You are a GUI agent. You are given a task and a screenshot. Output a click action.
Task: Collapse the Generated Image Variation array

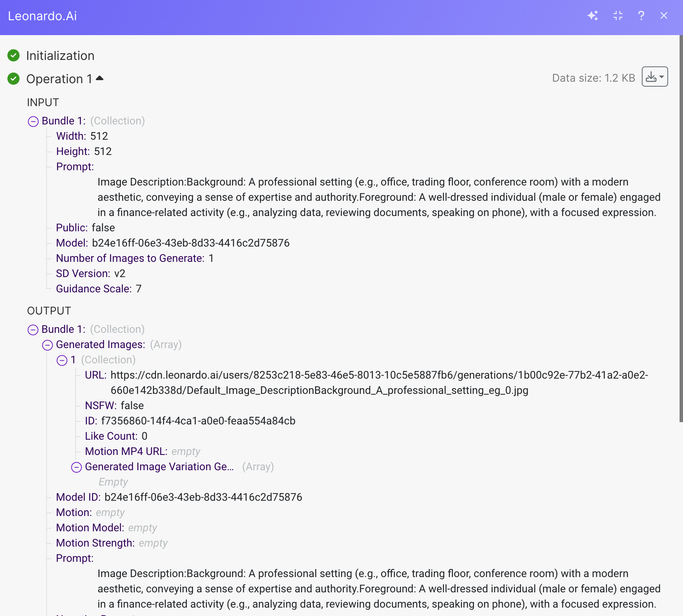pos(76,467)
